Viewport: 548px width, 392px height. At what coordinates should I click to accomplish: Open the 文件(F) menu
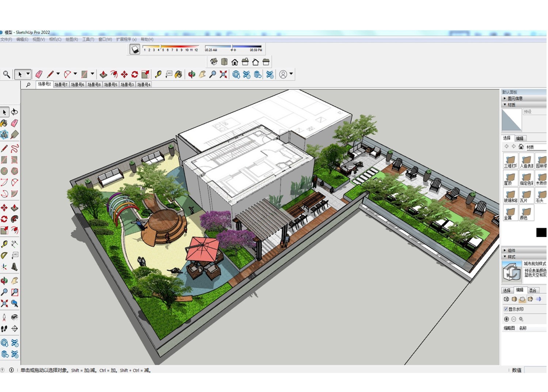pyautogui.click(x=6, y=39)
